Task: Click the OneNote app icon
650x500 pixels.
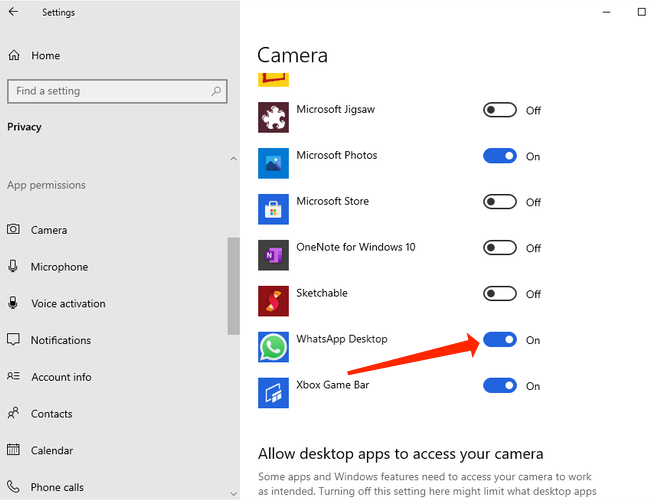Action: [273, 255]
